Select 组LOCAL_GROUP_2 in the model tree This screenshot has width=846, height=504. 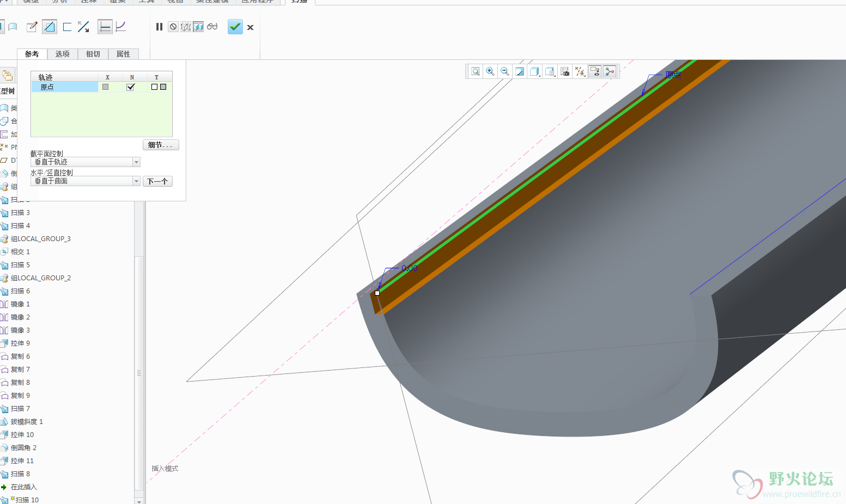coord(40,278)
